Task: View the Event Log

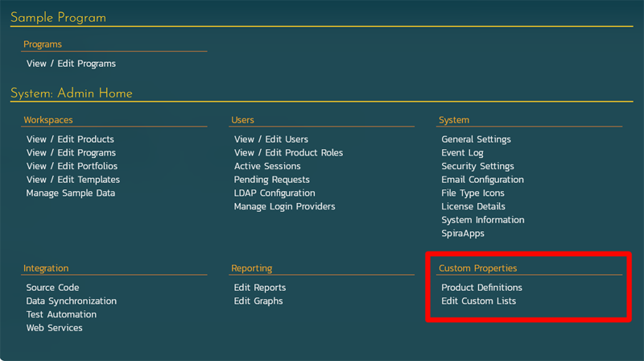Action: [462, 153]
